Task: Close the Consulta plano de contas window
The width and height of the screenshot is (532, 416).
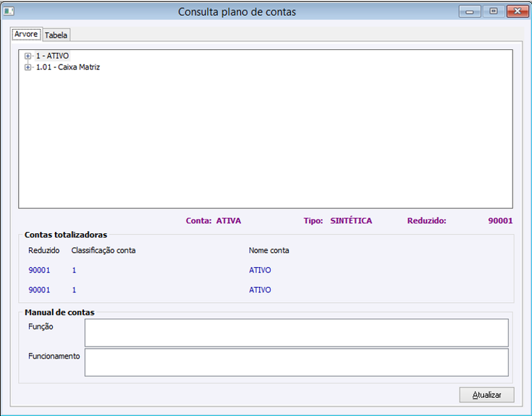Action: [517, 12]
